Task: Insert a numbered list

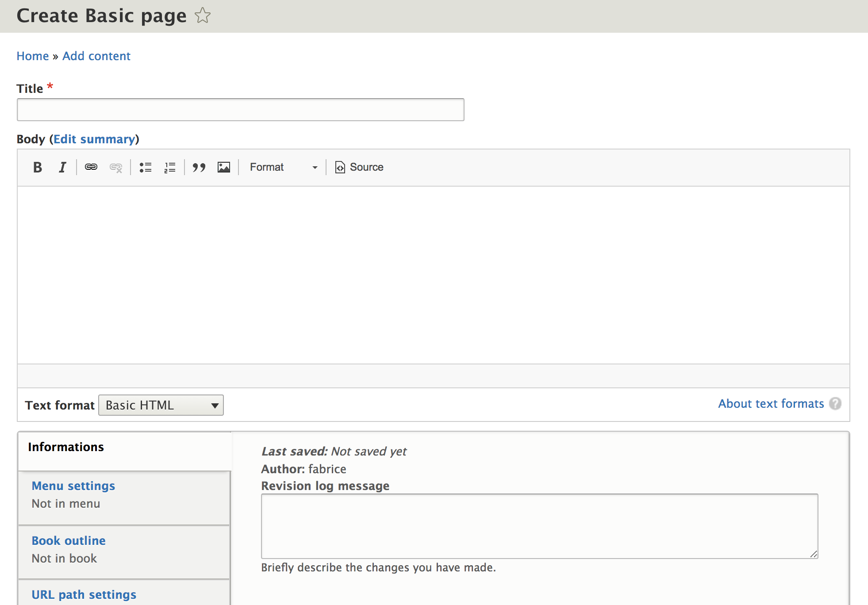Action: coord(170,167)
